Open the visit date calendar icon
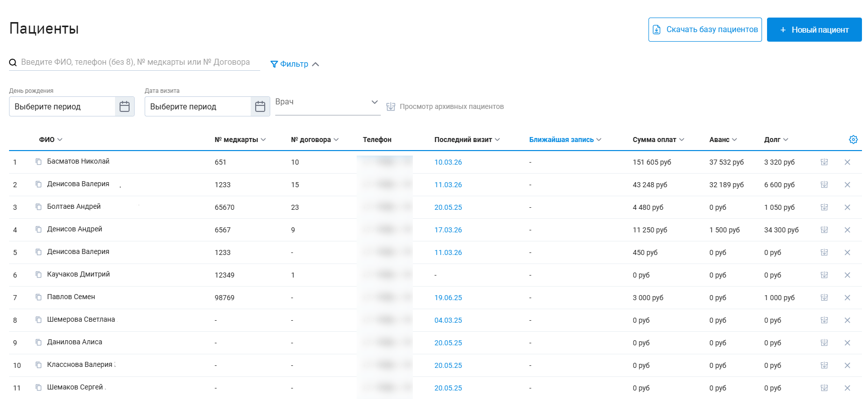Screen dimensions: 868x399 point(260,106)
